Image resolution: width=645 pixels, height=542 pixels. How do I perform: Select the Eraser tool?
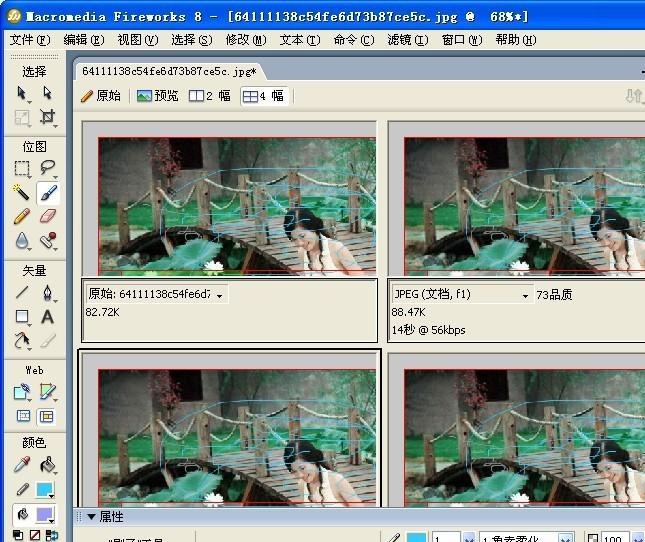(x=47, y=216)
